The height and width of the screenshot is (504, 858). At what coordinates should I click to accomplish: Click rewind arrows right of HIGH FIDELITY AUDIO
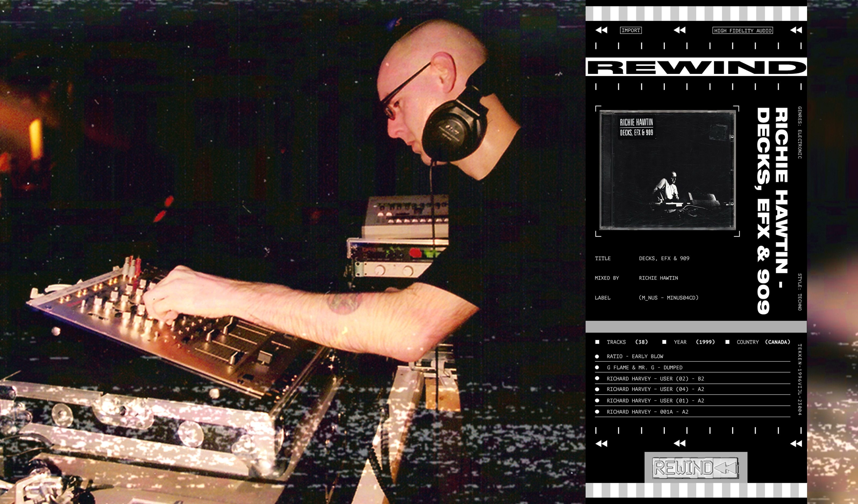click(x=796, y=30)
